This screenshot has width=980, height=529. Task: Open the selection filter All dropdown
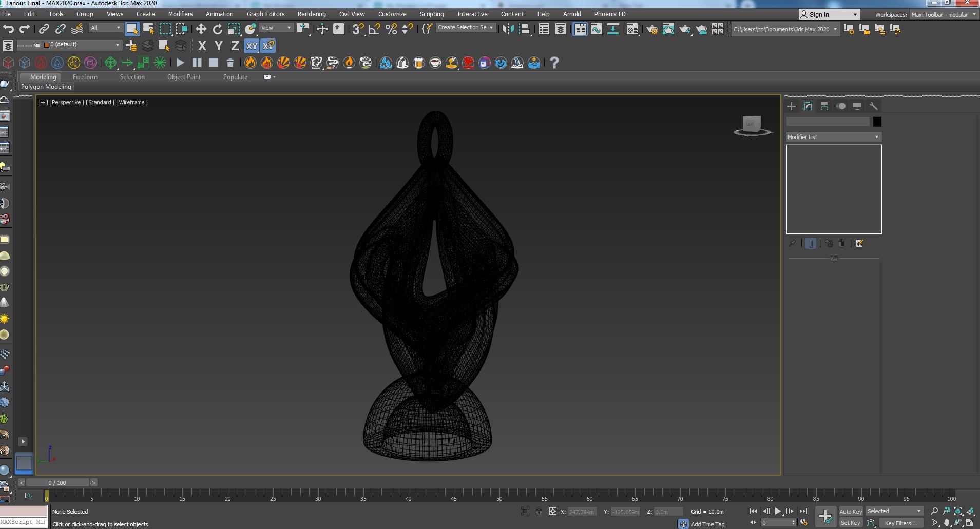(106, 28)
